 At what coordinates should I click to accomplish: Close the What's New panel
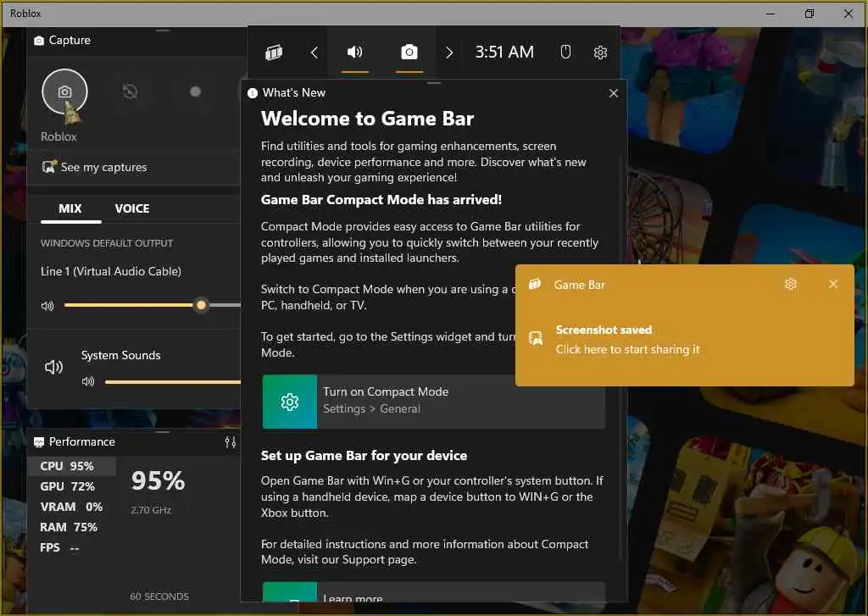click(x=614, y=93)
